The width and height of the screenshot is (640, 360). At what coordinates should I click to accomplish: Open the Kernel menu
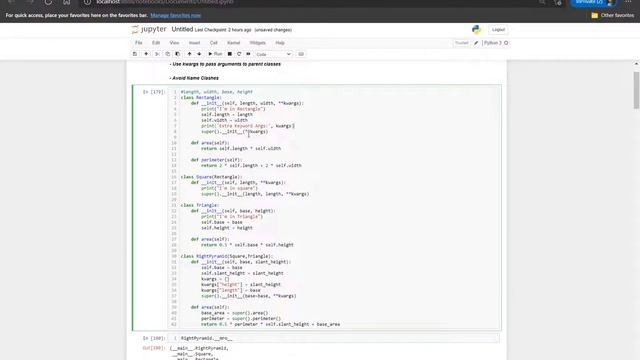233,43
